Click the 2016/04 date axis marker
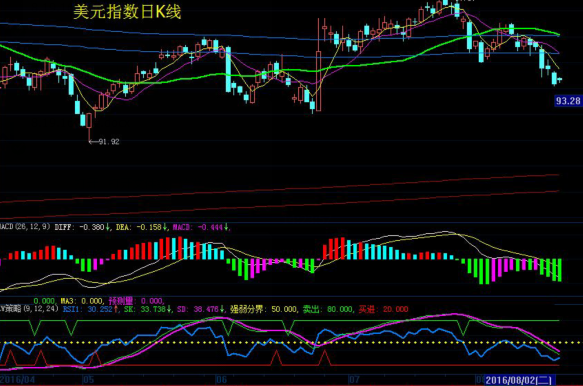This screenshot has width=583, height=386. coord(17,380)
